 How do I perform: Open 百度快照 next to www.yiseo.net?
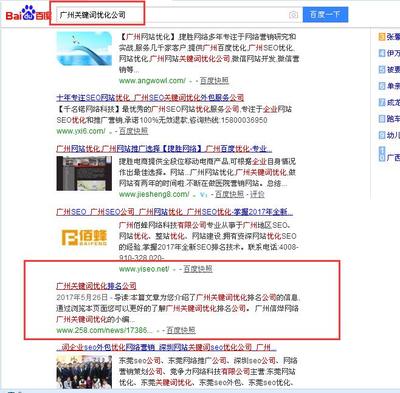(198, 269)
